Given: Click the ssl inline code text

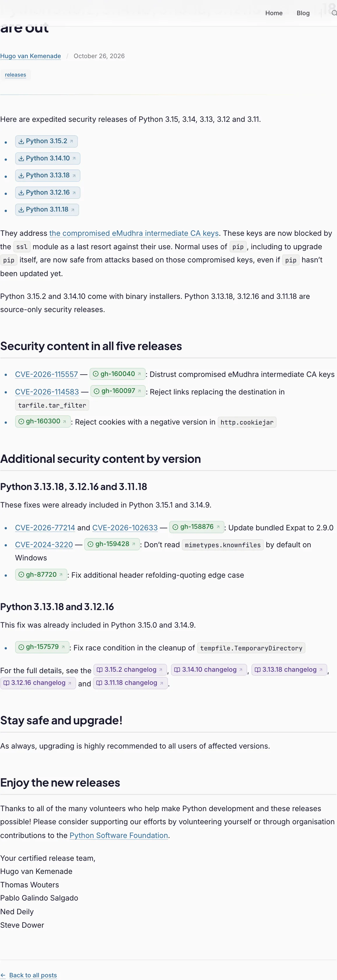Looking at the screenshot, I should click(22, 247).
